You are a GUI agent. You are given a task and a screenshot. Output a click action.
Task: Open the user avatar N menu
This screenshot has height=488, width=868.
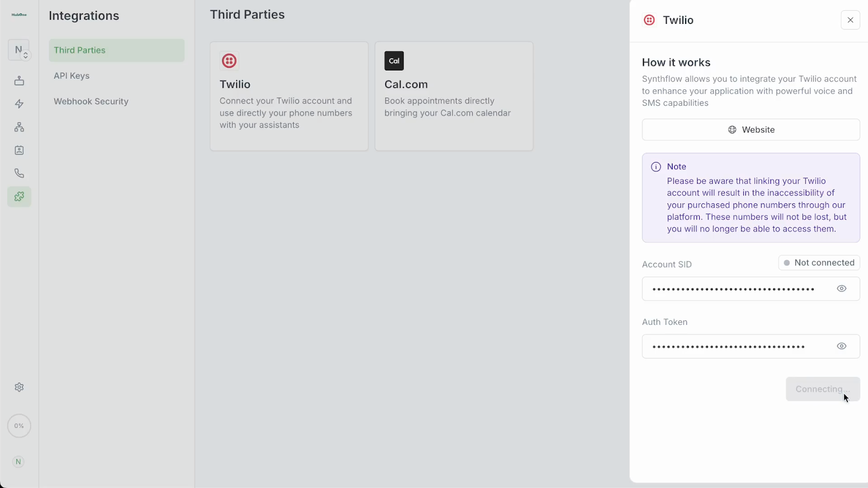(x=18, y=462)
